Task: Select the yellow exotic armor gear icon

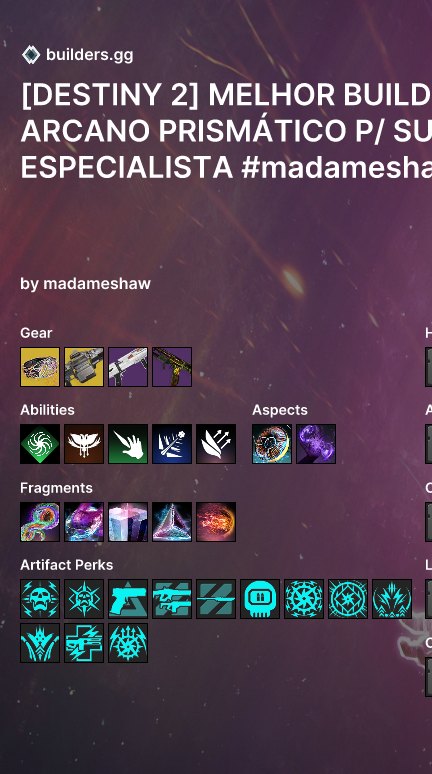Action: pyautogui.click(x=40, y=367)
